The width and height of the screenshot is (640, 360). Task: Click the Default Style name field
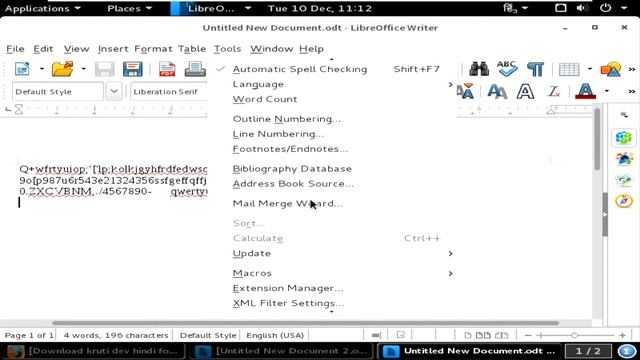point(58,91)
